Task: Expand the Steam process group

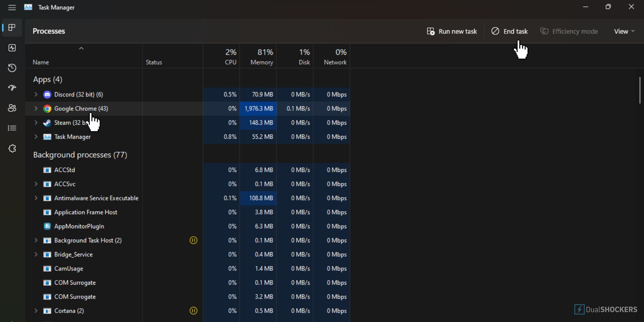Action: (x=36, y=123)
